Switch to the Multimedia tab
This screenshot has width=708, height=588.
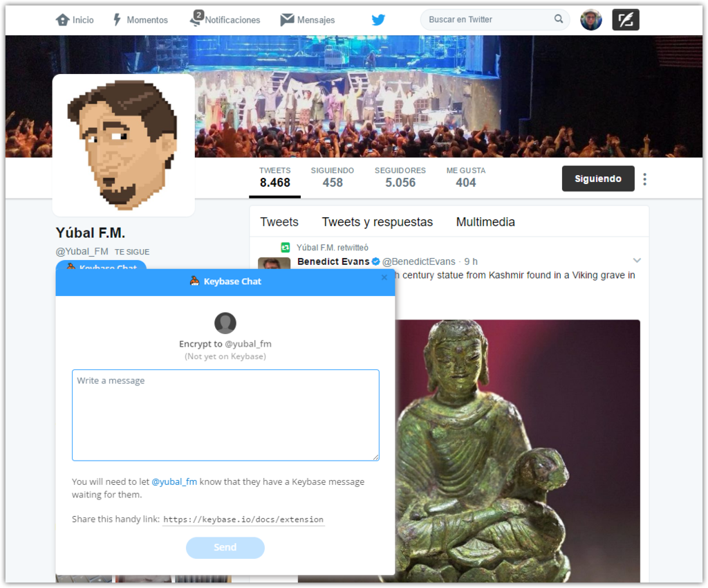tap(485, 222)
